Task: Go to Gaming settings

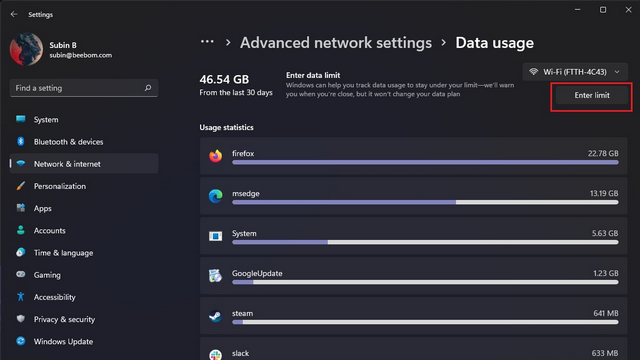Action: (84, 275)
